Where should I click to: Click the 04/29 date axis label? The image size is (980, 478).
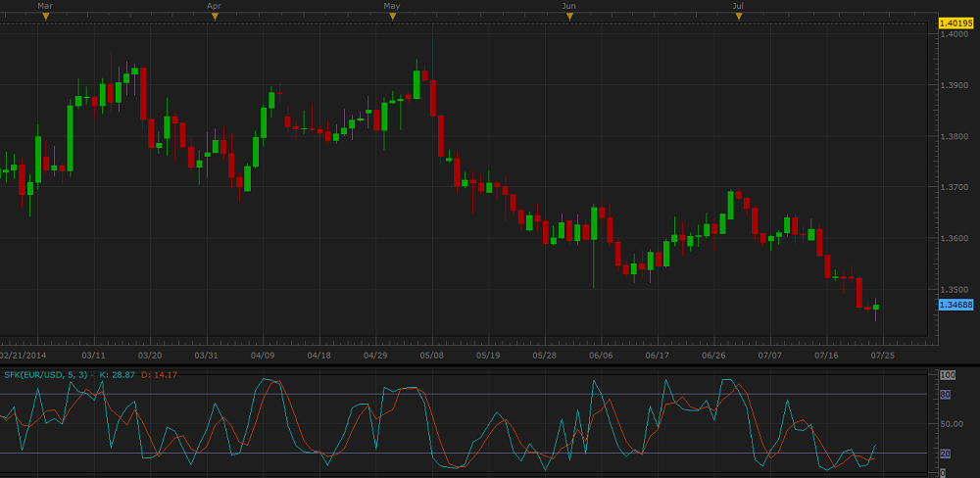(375, 355)
